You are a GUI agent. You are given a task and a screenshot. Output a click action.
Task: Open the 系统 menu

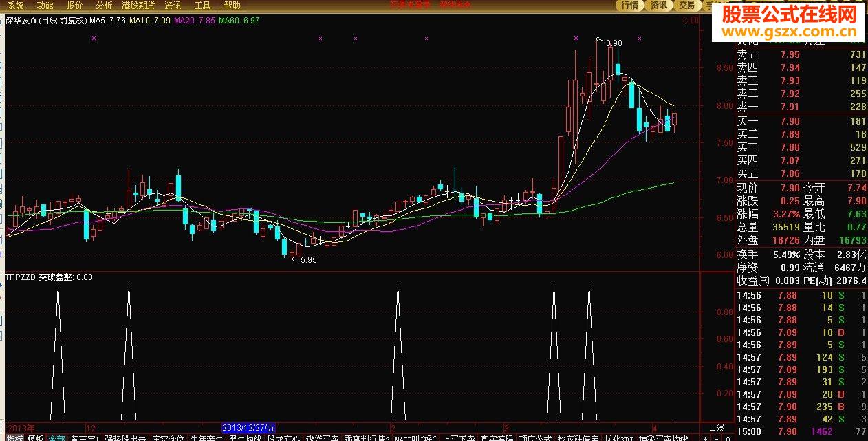[x=16, y=5]
